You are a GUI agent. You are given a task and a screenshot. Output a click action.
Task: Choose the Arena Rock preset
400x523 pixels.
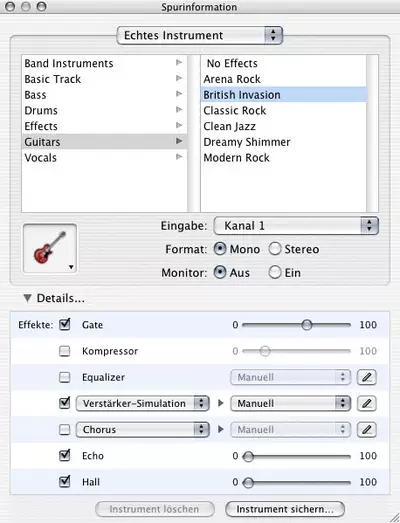[283, 79]
